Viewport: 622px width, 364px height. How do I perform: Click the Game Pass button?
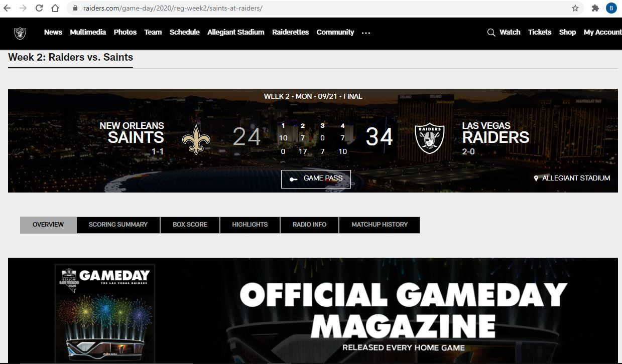click(316, 179)
